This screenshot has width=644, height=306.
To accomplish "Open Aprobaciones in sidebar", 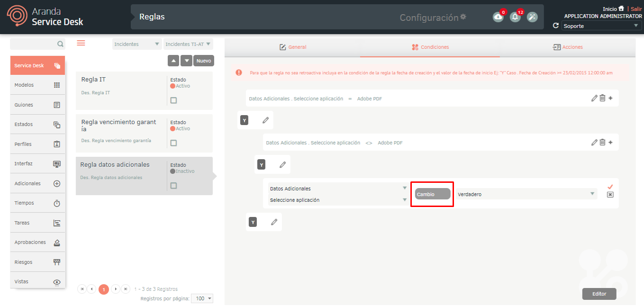I will (37, 242).
